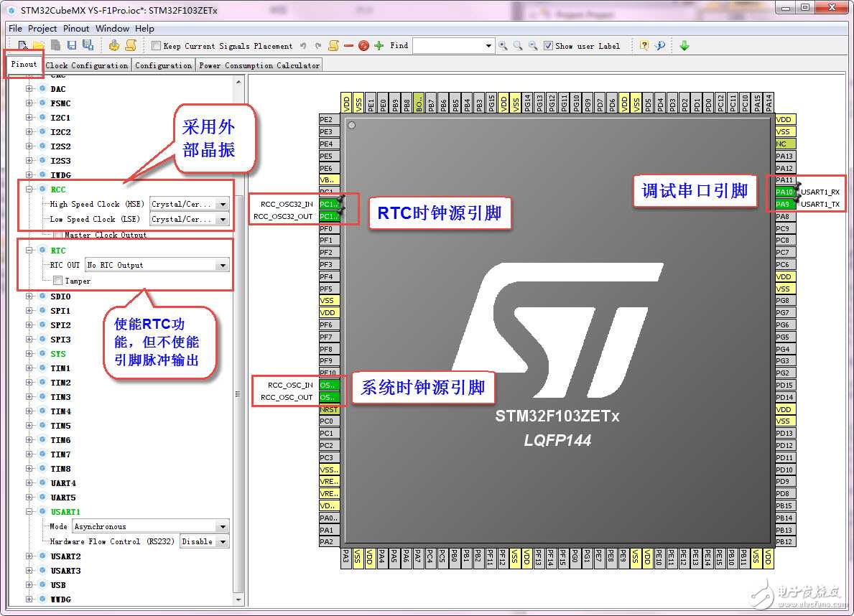Click the Undo arrow icon

coord(303,46)
